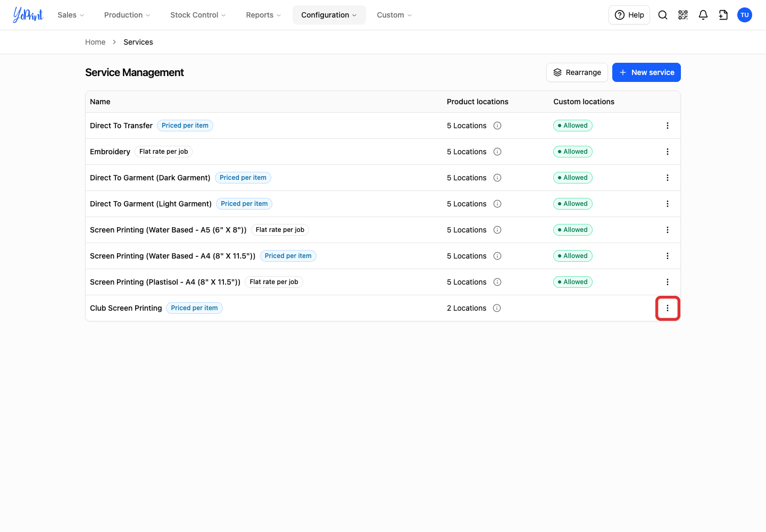The height and width of the screenshot is (532, 766).
Task: Click info icon for Embroidery locations
Action: (x=497, y=152)
